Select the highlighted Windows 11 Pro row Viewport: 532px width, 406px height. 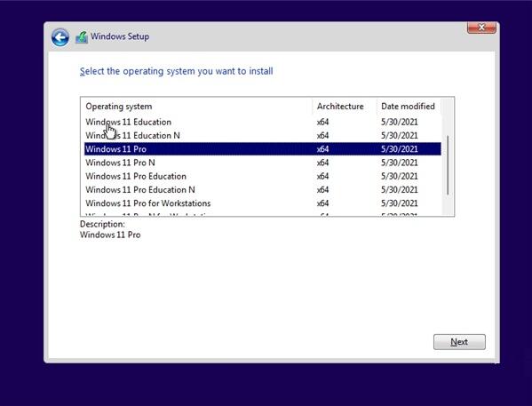tap(263, 149)
